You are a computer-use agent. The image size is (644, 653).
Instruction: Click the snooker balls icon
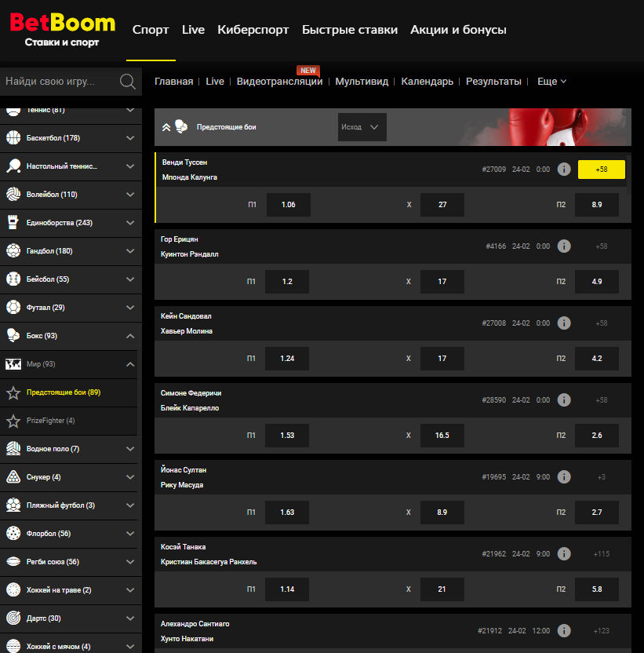coord(13,477)
